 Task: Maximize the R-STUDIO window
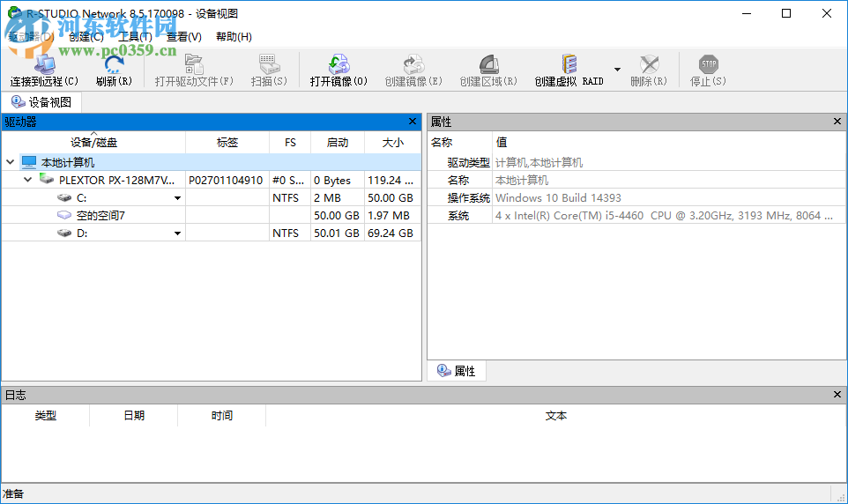tap(786, 13)
